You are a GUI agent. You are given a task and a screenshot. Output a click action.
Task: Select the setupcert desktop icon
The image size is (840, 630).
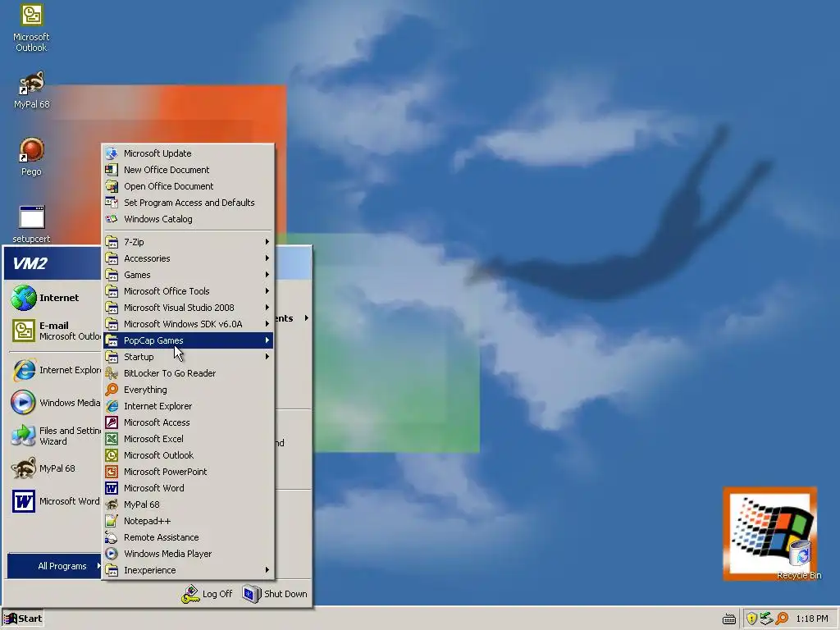(x=31, y=224)
